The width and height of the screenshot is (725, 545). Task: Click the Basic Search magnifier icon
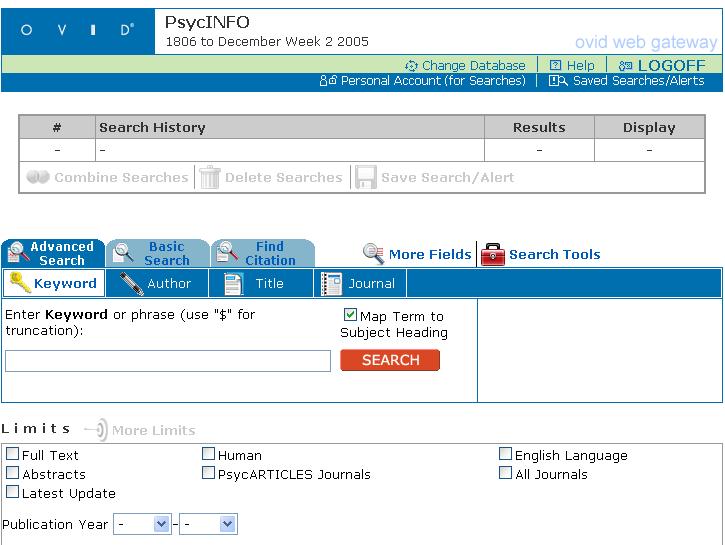point(123,252)
